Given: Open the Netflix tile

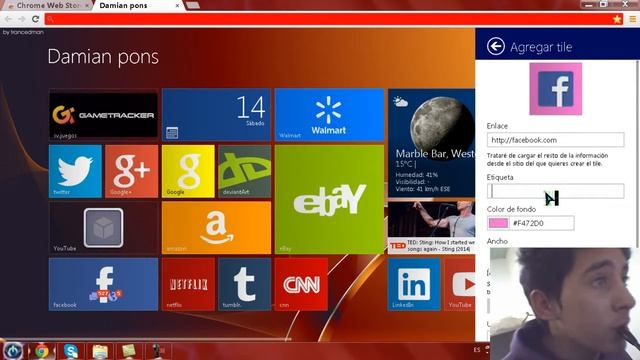Looking at the screenshot, I should tap(188, 284).
